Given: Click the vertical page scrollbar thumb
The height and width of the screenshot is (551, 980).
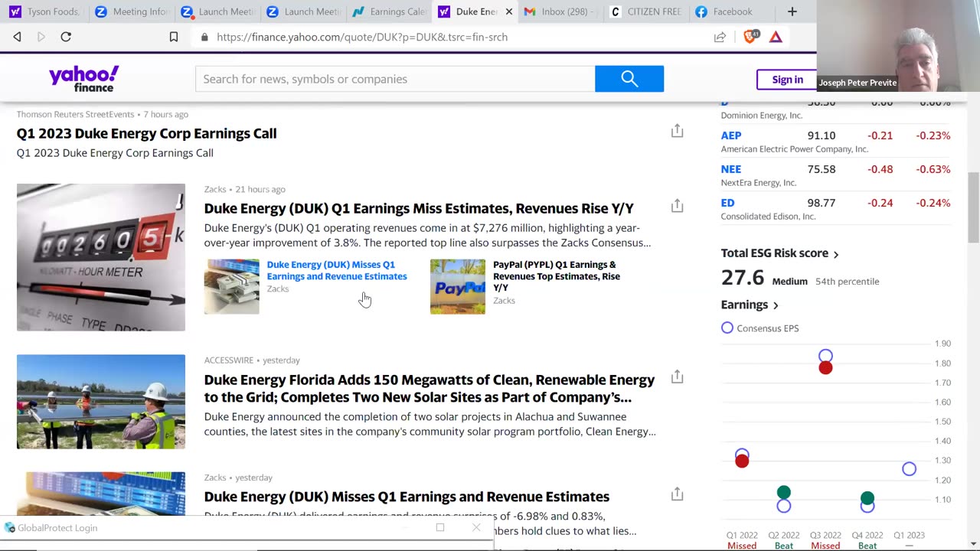Looking at the screenshot, I should pyautogui.click(x=973, y=208).
